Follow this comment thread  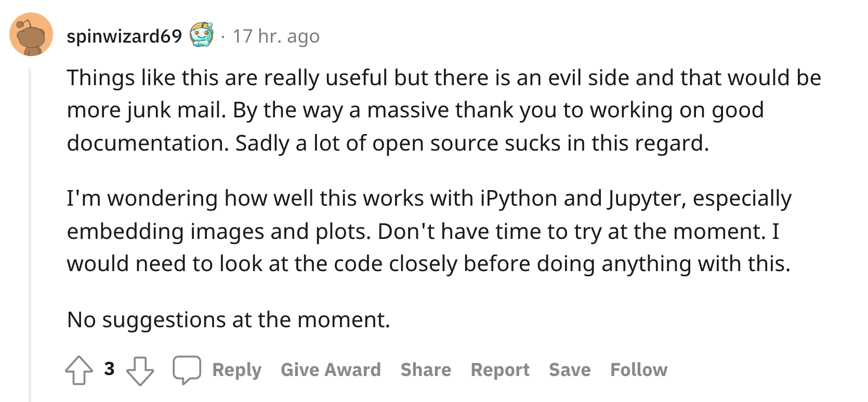[x=639, y=370]
